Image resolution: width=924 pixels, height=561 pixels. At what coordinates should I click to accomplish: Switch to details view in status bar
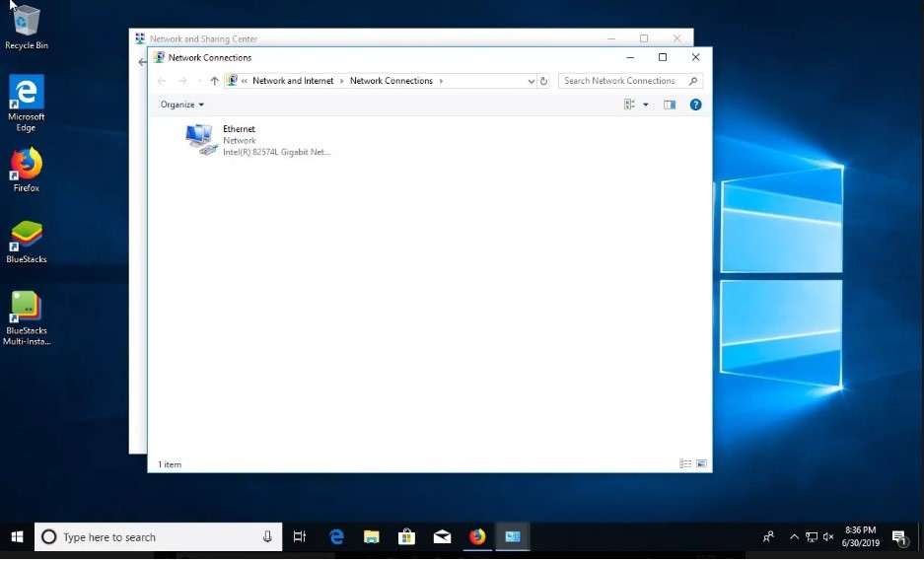coord(684,463)
